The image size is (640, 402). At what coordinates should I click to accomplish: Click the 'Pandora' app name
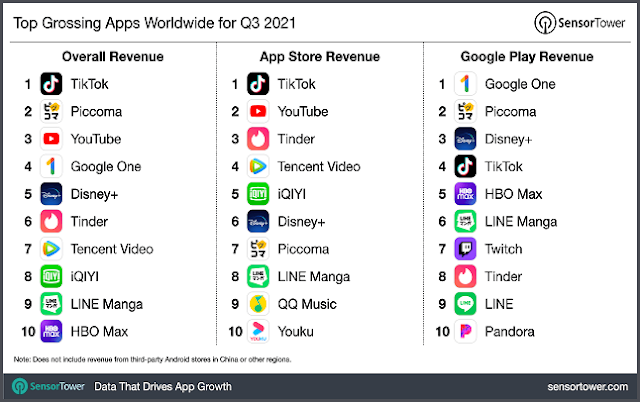(509, 332)
